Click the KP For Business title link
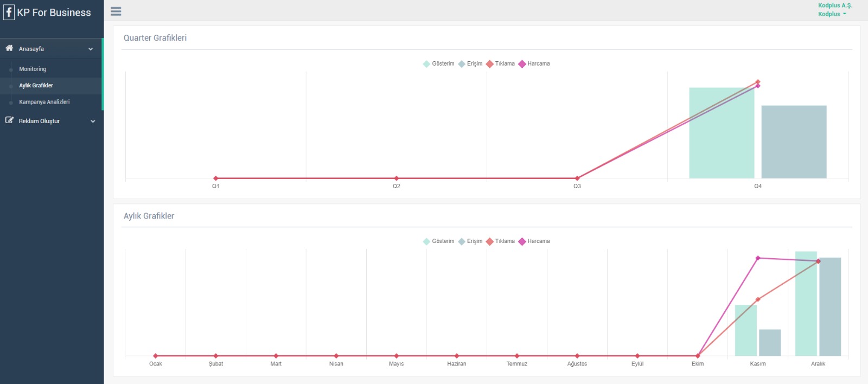Image resolution: width=868 pixels, height=384 pixels. click(x=54, y=12)
